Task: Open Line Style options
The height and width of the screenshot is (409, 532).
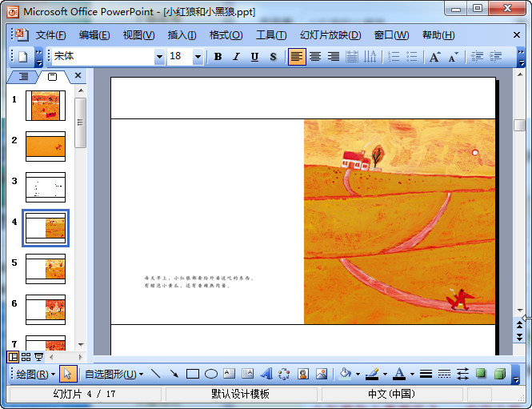Action: [426, 374]
